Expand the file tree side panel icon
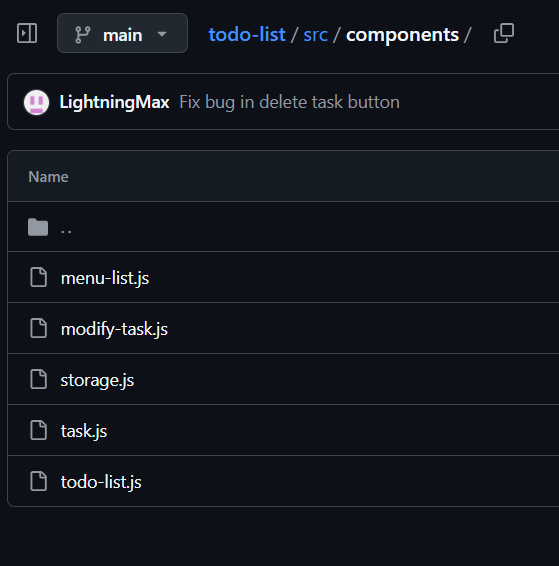Viewport: 559px width, 566px height. click(27, 34)
